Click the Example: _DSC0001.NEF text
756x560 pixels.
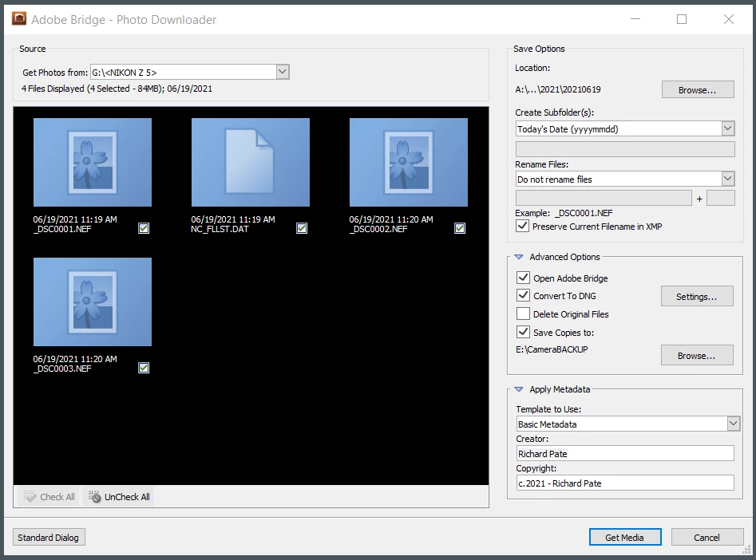point(564,212)
